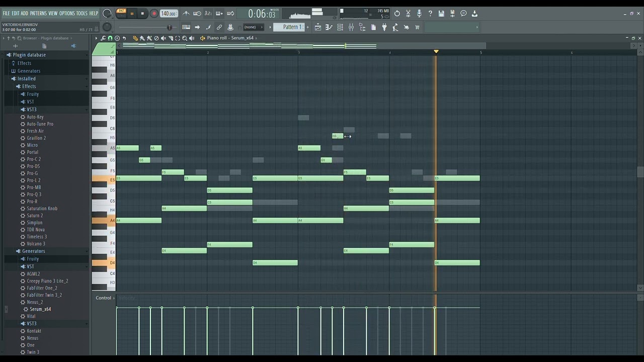Open the chat bubble icon

[463, 14]
